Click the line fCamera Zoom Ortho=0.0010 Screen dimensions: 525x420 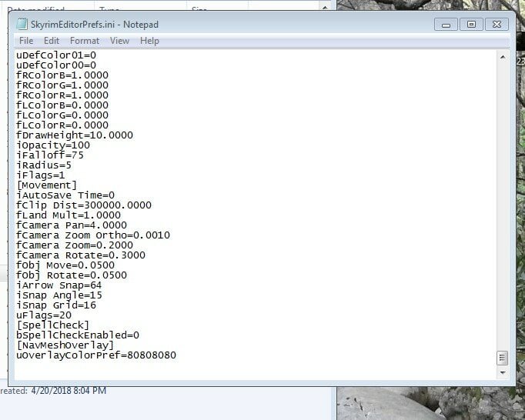click(x=93, y=235)
